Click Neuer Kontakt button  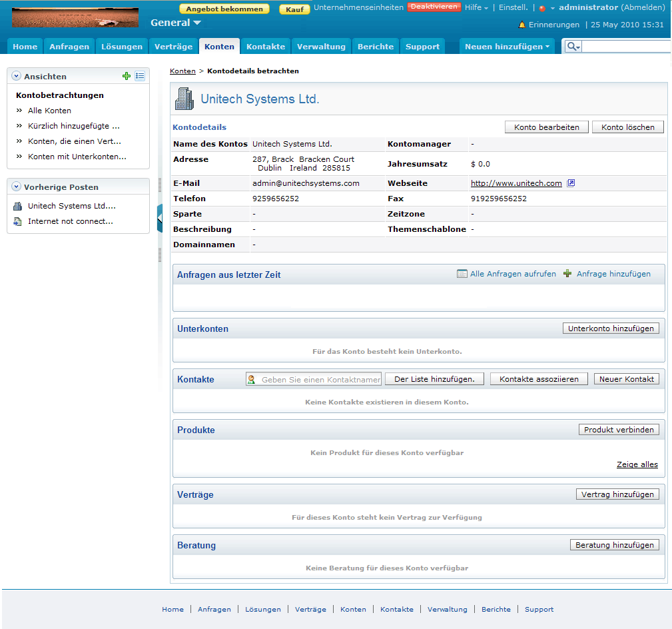coord(627,379)
